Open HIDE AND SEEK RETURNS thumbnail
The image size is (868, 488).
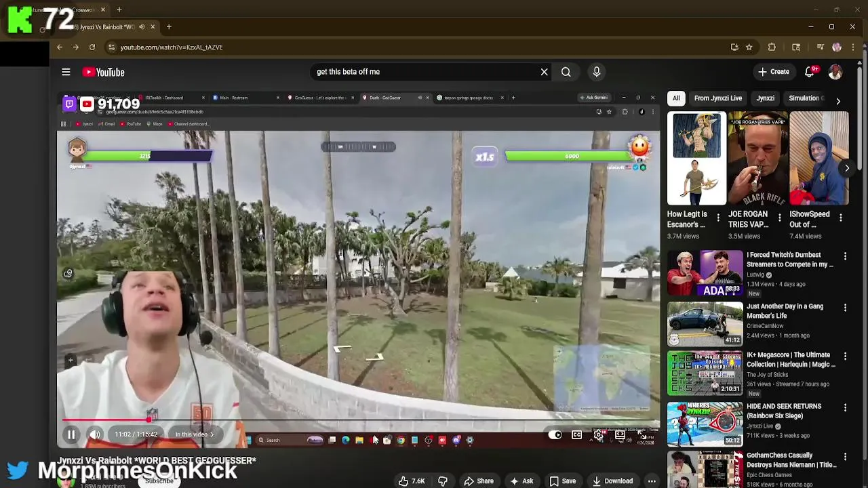click(x=705, y=424)
